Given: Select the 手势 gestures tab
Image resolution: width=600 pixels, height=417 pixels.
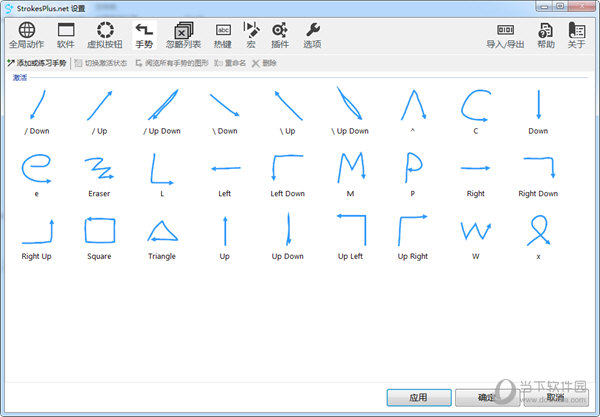Looking at the screenshot, I should (144, 35).
